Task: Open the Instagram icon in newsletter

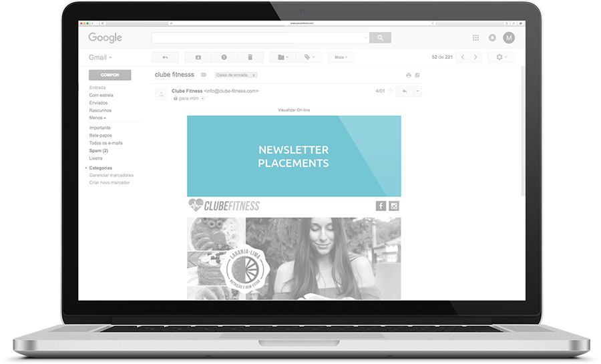Action: pyautogui.click(x=394, y=206)
